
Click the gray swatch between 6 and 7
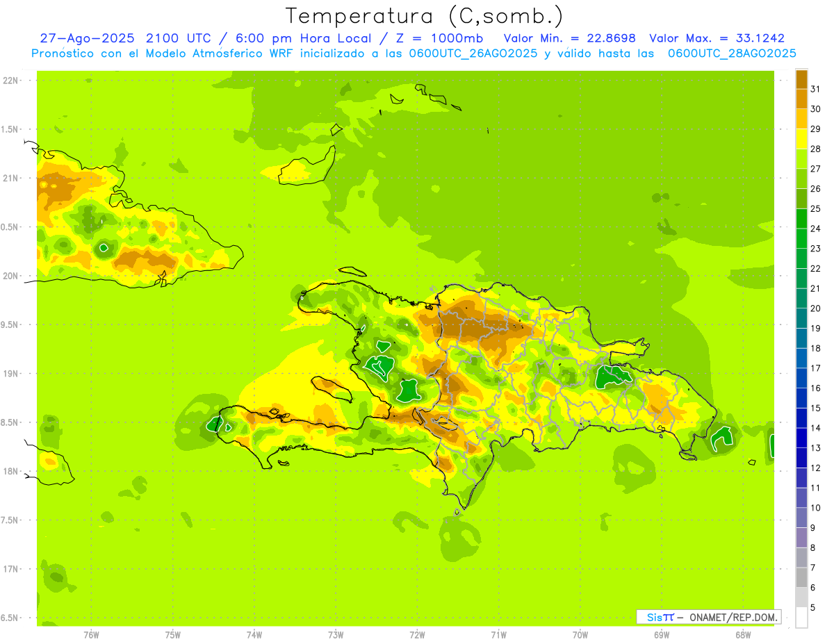(x=801, y=578)
